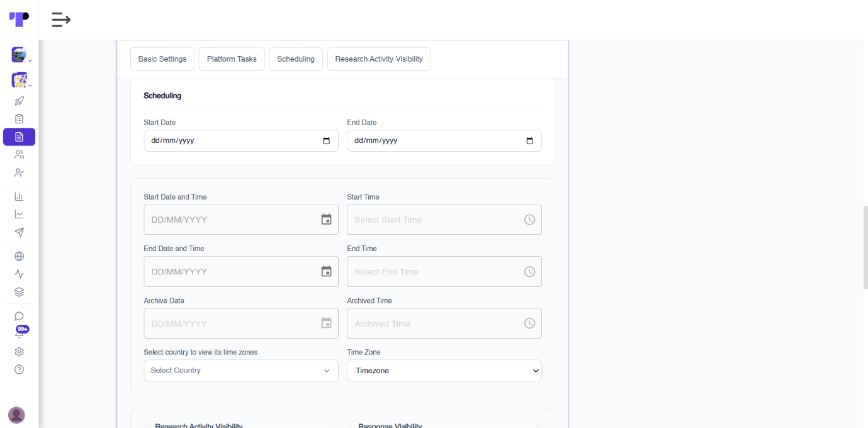Viewport: 868px width, 428px height.
Task: Click the 'Select country to view its time zones' label
Action: coord(201,352)
